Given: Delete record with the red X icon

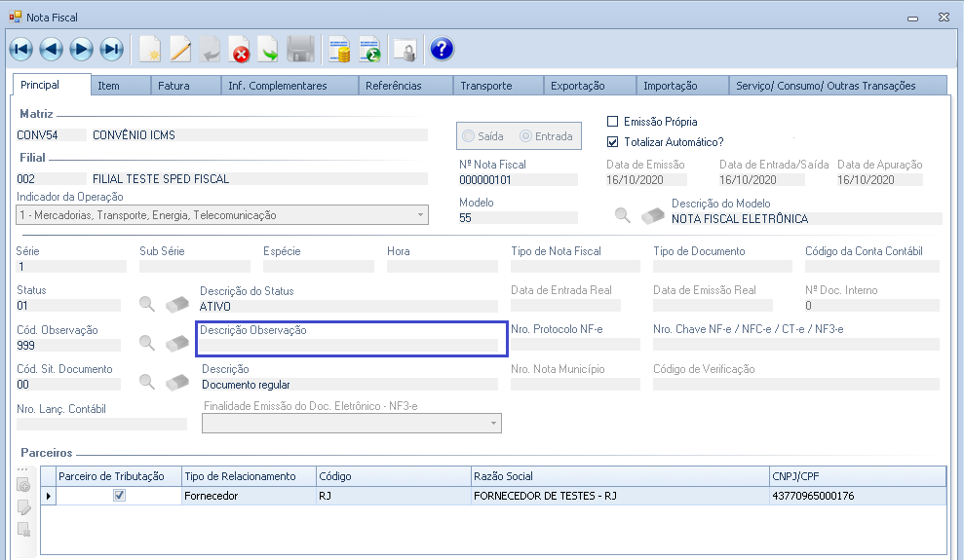Looking at the screenshot, I should pos(240,49).
